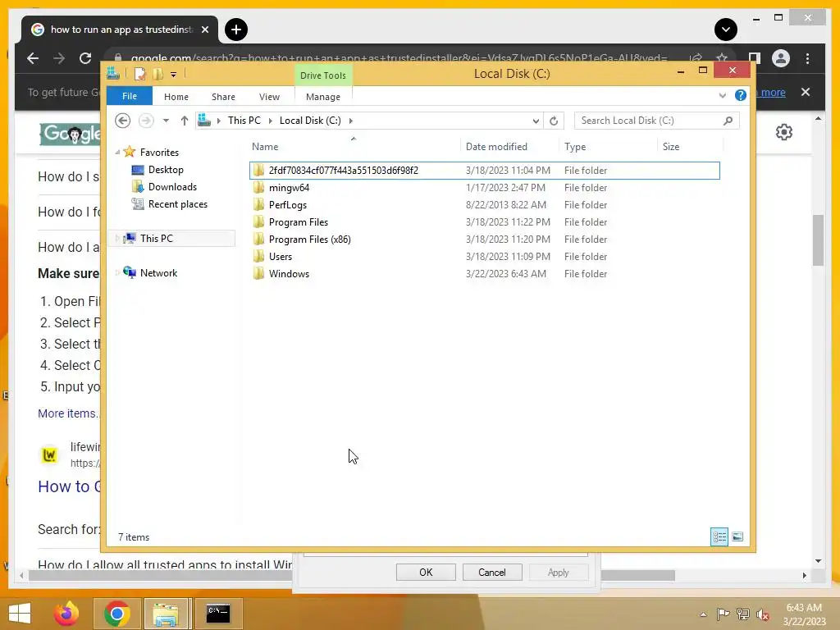Image resolution: width=840 pixels, height=630 pixels.
Task: Click OK in the dialog behind
Action: tap(426, 572)
